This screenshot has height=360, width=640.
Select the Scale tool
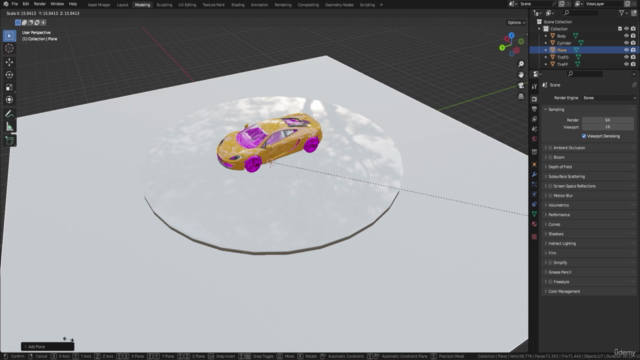tap(9, 87)
